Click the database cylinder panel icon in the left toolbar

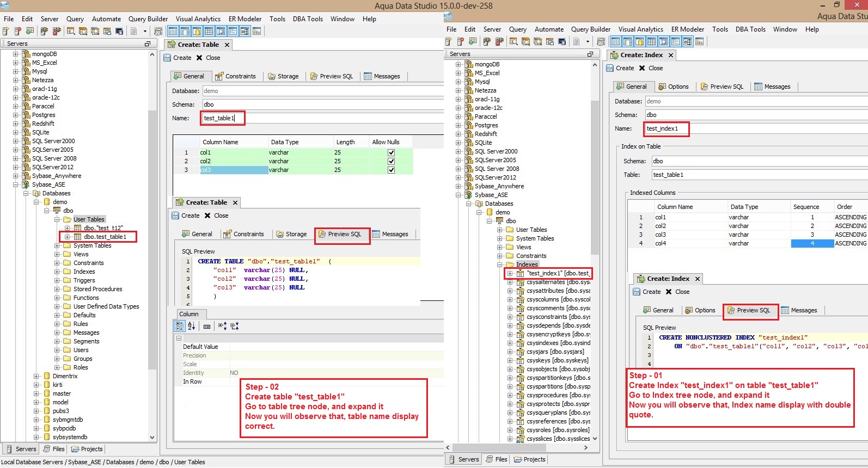pyautogui.click(x=197, y=31)
